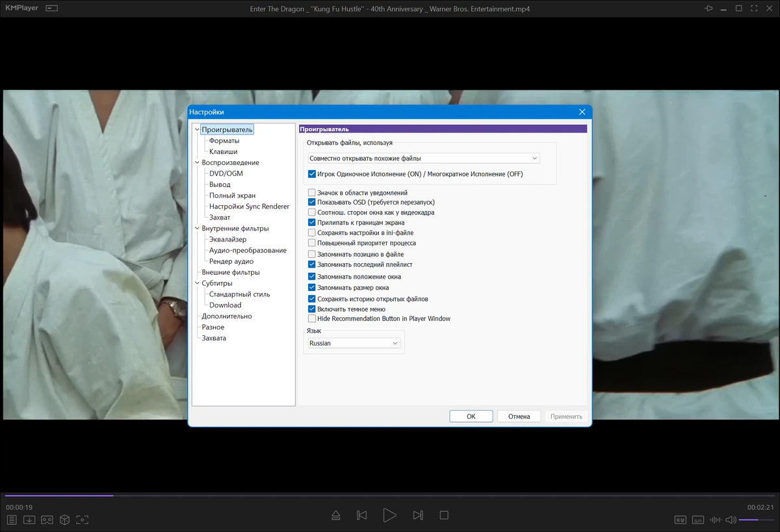Image resolution: width=780 pixels, height=532 pixels.
Task: Start playback with the Play button
Action: (x=389, y=515)
